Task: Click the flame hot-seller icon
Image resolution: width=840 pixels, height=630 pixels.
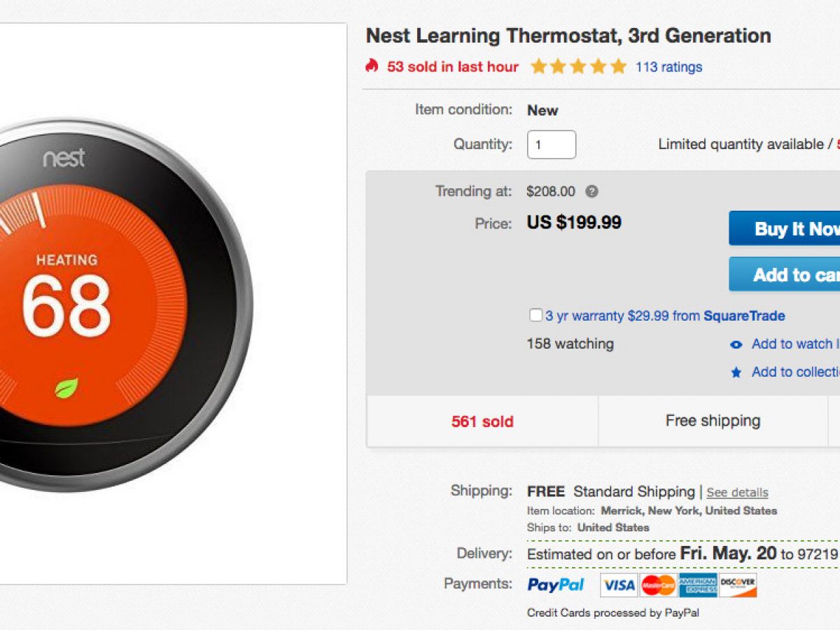Action: click(x=372, y=66)
